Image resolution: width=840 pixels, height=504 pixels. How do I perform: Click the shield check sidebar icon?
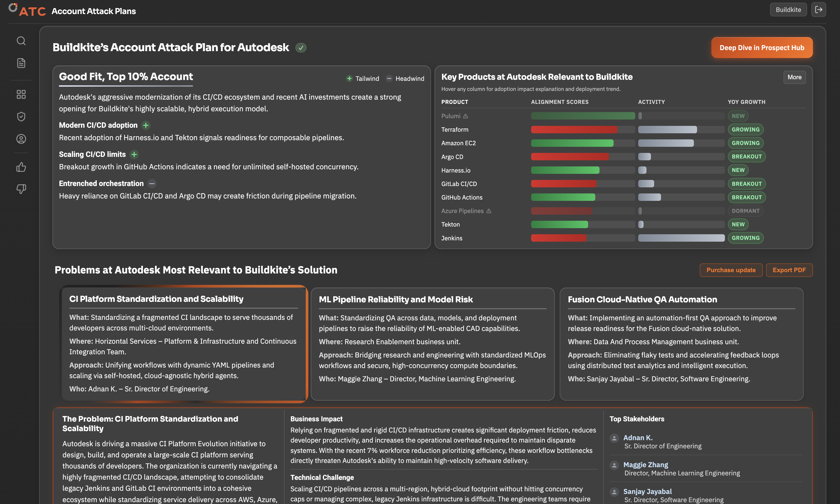21,117
